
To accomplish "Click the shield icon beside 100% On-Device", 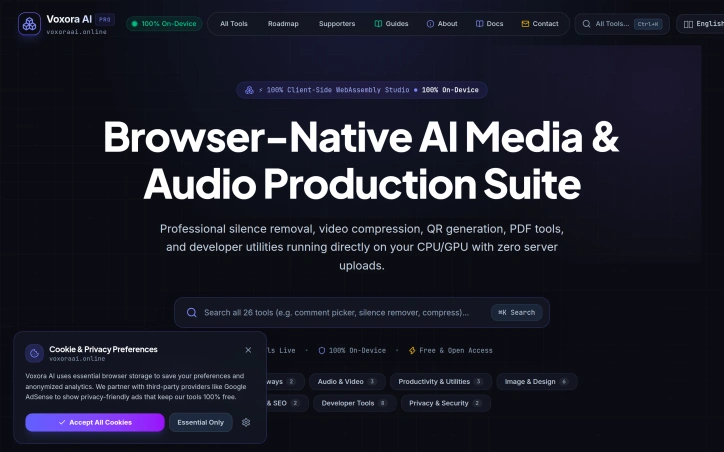I will pos(322,350).
